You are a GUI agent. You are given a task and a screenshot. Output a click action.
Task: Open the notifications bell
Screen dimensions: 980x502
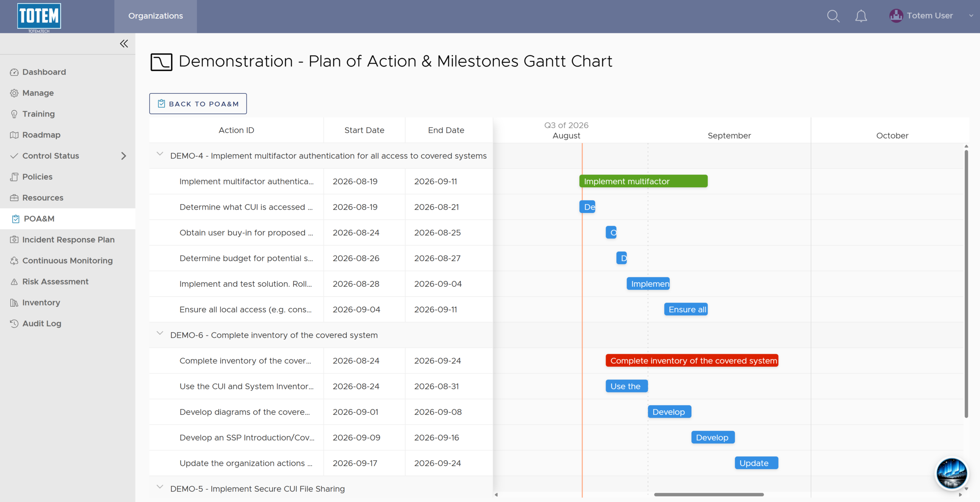(x=861, y=16)
